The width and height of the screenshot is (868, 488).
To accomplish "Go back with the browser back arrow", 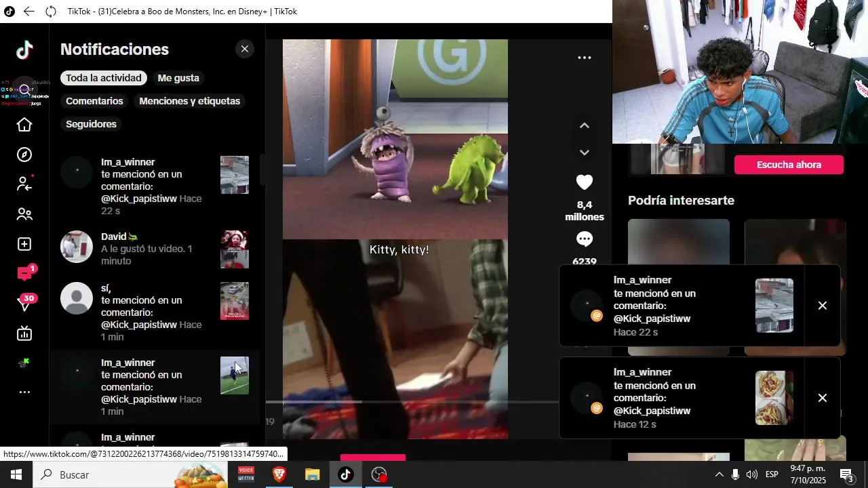I will [28, 12].
